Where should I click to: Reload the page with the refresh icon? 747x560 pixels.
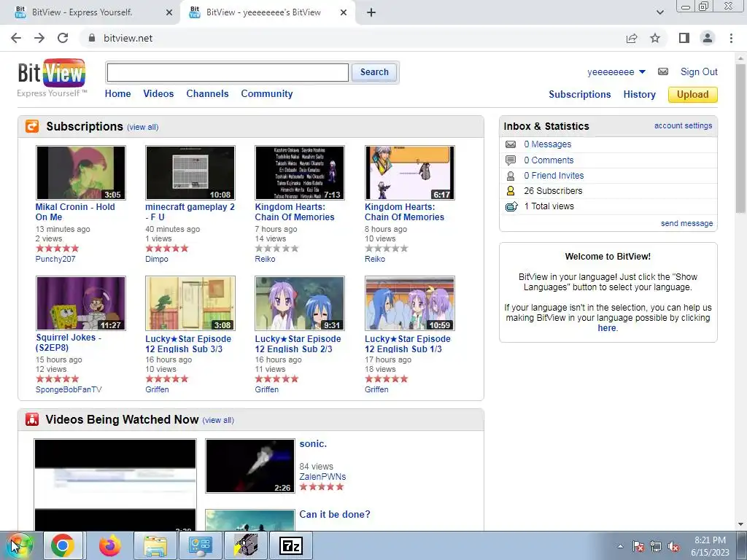(x=63, y=38)
